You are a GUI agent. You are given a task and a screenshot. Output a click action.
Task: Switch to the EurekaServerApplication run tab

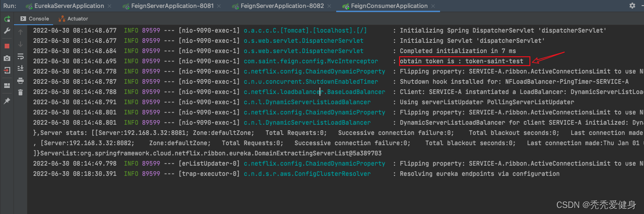(69, 6)
